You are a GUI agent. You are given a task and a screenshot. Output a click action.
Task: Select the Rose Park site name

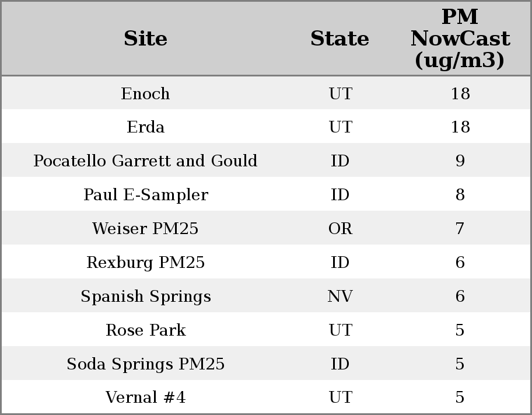[x=145, y=330]
